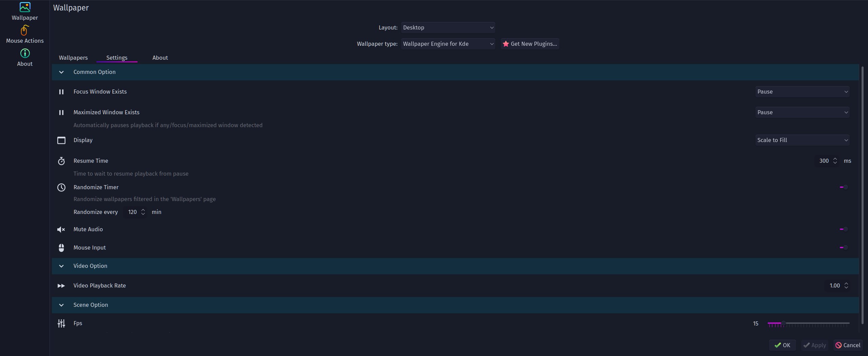Adjust the Fps slider
This screenshot has height=356, width=868.
coord(808,323)
